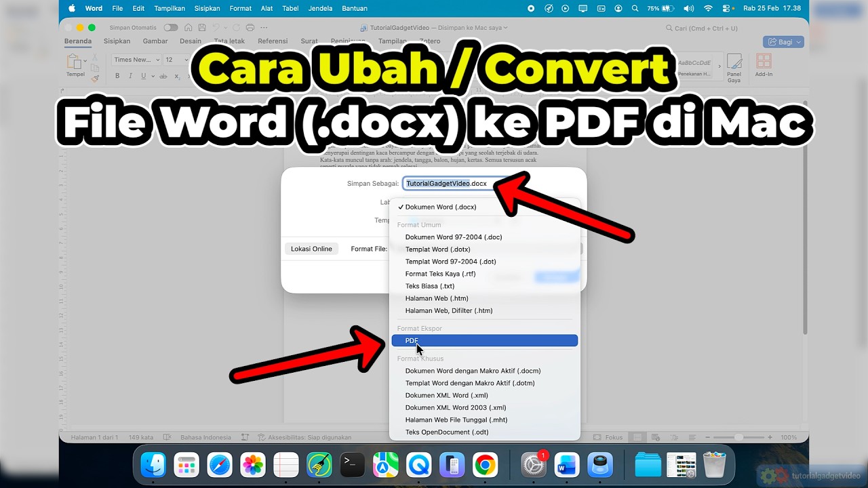Open Gambar ribbon tab
Image resolution: width=868 pixels, height=488 pixels.
[x=155, y=41]
